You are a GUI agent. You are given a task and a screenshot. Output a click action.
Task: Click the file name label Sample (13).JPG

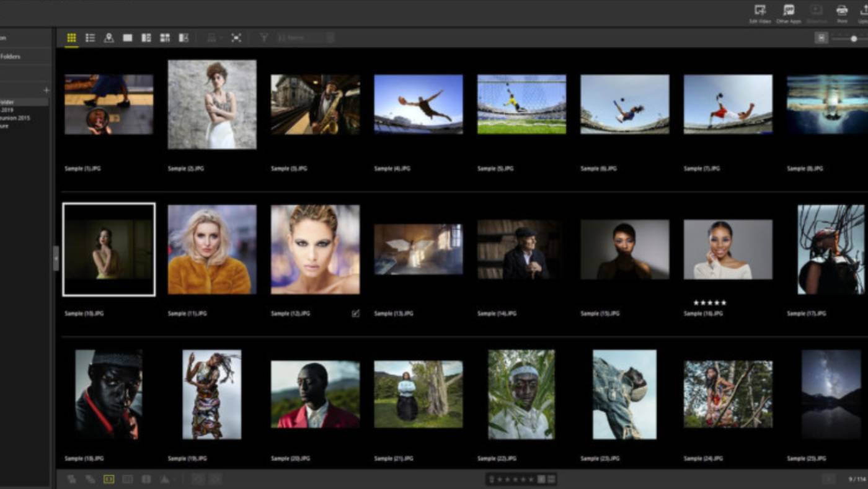tap(392, 314)
